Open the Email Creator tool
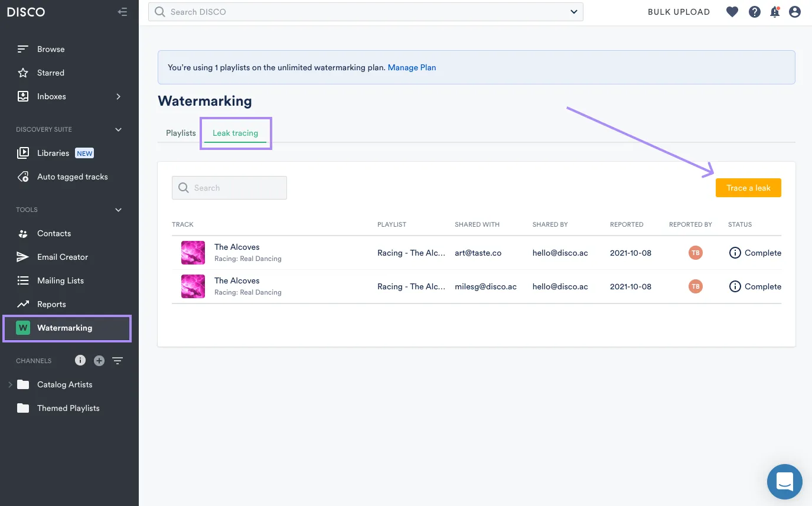Screen dimensions: 812x506 pyautogui.click(x=24, y=256)
